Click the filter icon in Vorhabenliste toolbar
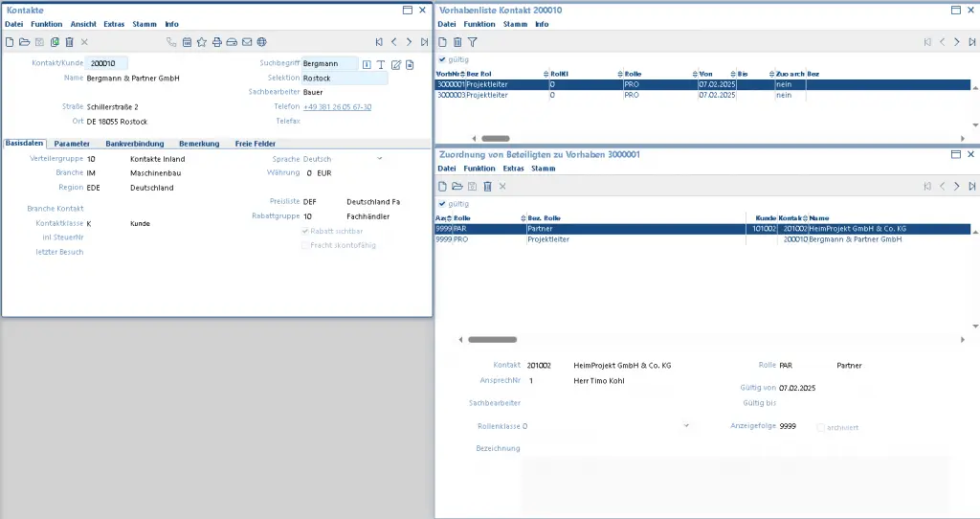This screenshot has width=980, height=519. click(x=473, y=42)
